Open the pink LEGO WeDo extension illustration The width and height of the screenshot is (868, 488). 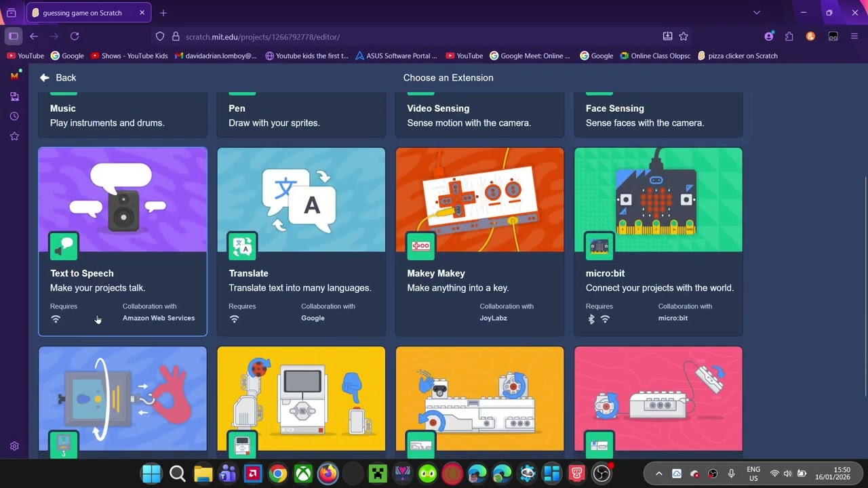(658, 399)
